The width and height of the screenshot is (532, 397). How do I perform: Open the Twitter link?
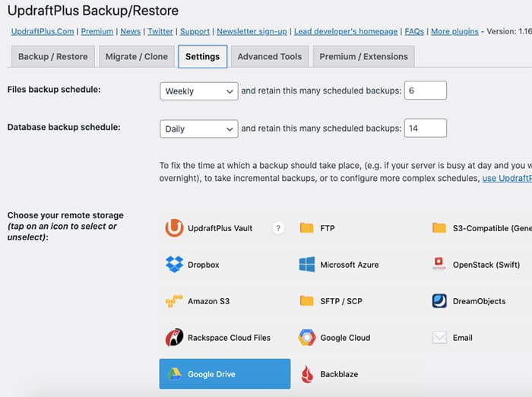[160, 32]
